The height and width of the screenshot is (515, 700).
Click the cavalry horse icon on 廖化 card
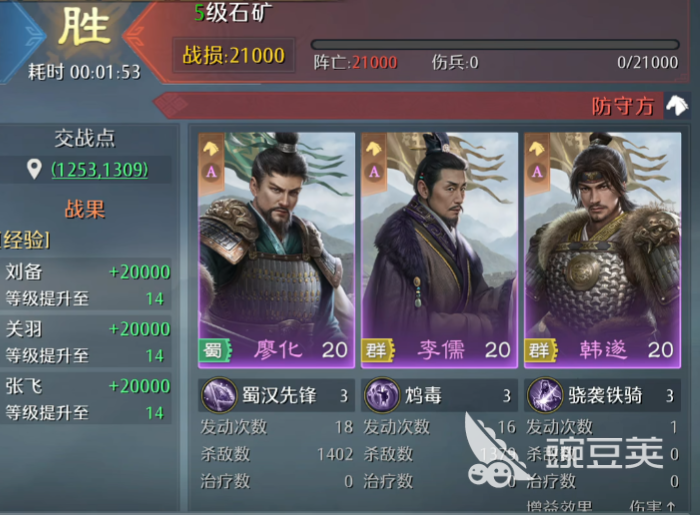(211, 148)
